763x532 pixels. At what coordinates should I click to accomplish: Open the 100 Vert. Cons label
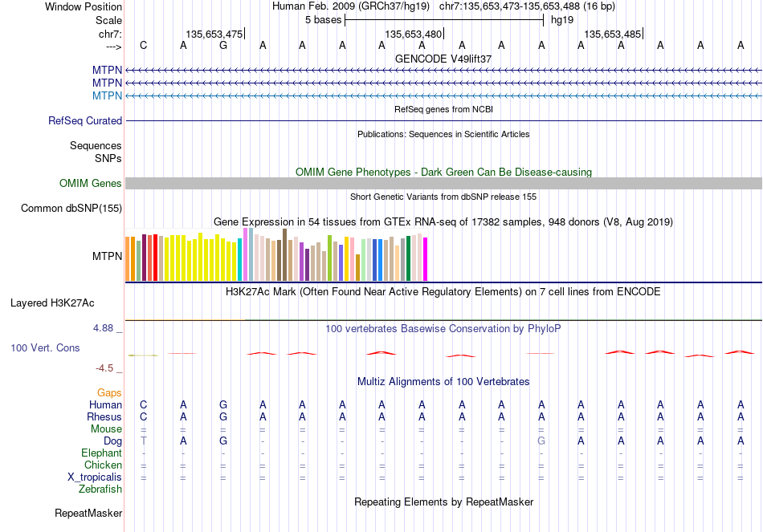[45, 347]
